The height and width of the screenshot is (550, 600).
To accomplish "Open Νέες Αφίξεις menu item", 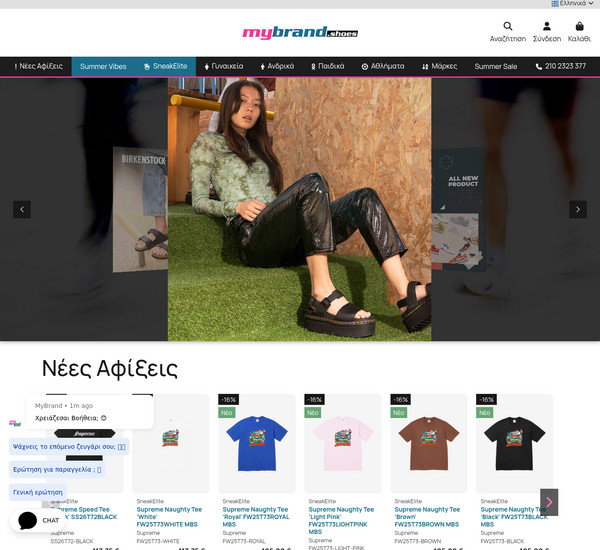I will [x=38, y=66].
